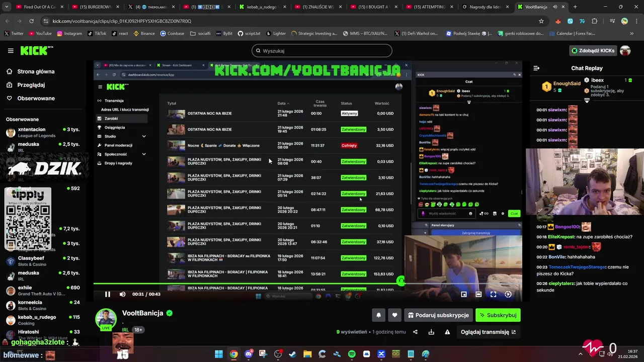644x362 pixels.
Task: Open the Kick hamburger menu
Action: [11, 51]
